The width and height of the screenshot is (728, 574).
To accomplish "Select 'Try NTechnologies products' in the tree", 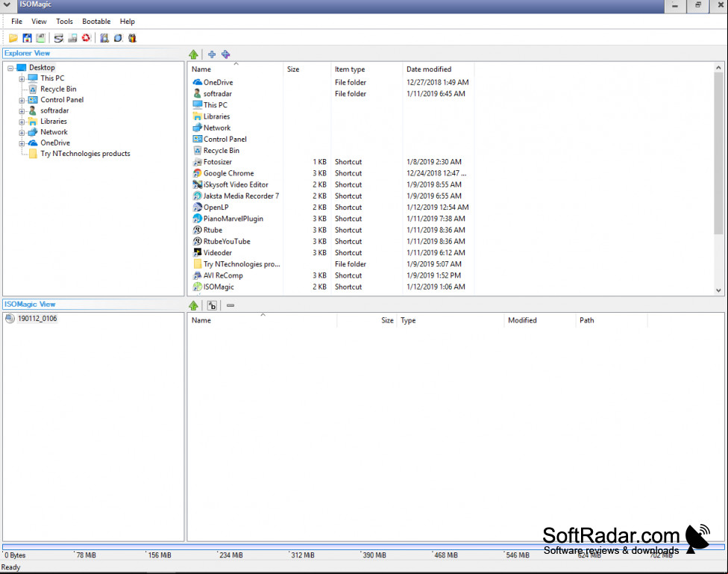I will tap(86, 154).
